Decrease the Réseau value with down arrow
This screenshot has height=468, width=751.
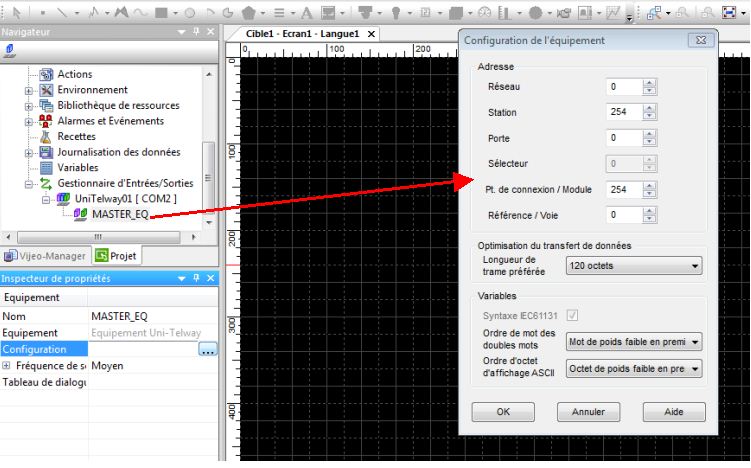pos(650,91)
